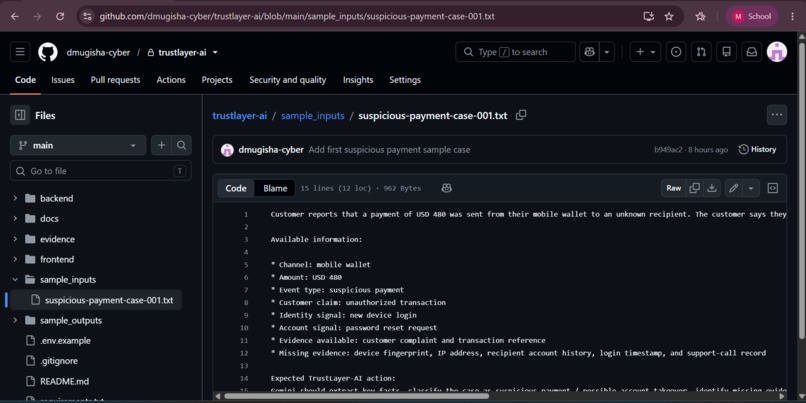This screenshot has height=403, width=806.
Task: Reload the page
Action: [60, 16]
